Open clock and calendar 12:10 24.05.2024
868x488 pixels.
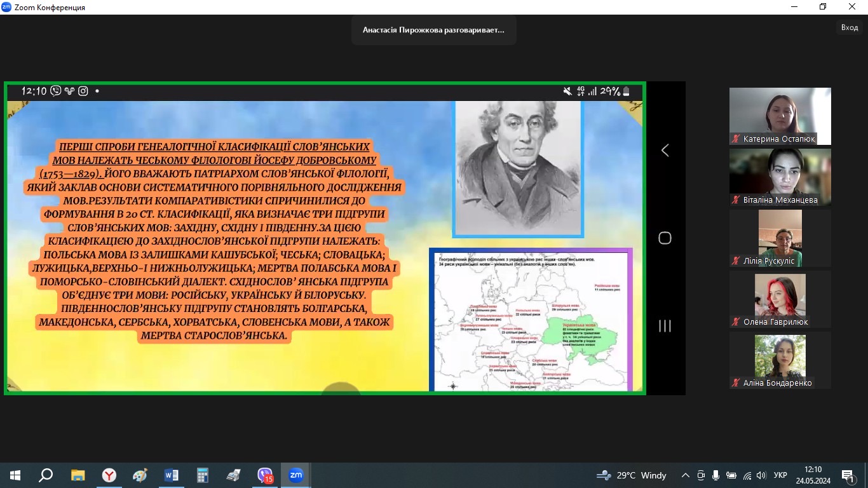point(813,475)
